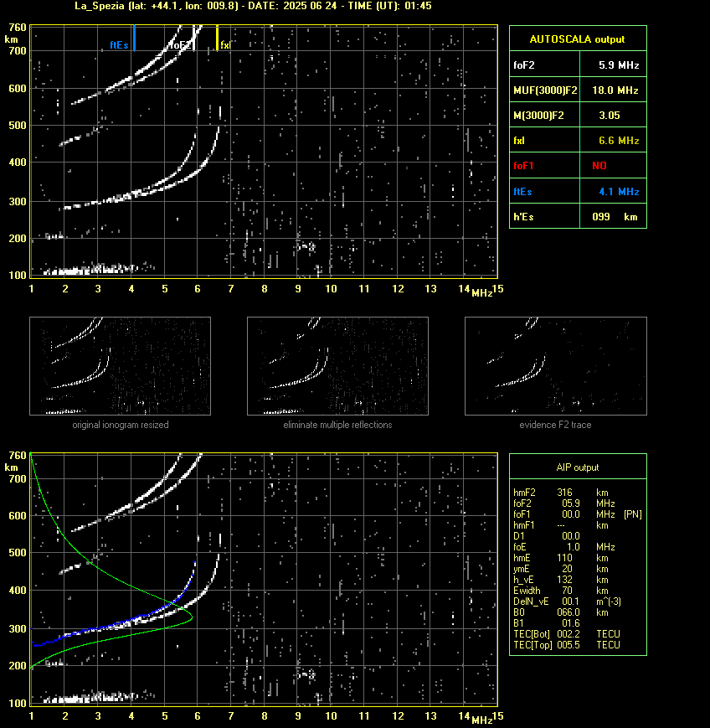Image resolution: width=710 pixels, height=728 pixels.
Task: Click the hmF2 value '316' in AIP output
Action: coord(565,493)
